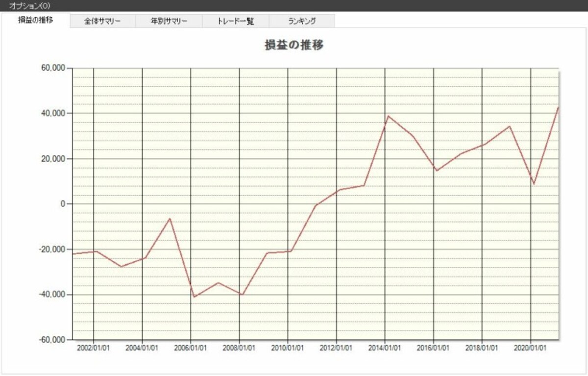This screenshot has height=376, width=588.
Task: Click the 2002/01/01 x-axis label
Action: [x=94, y=348]
